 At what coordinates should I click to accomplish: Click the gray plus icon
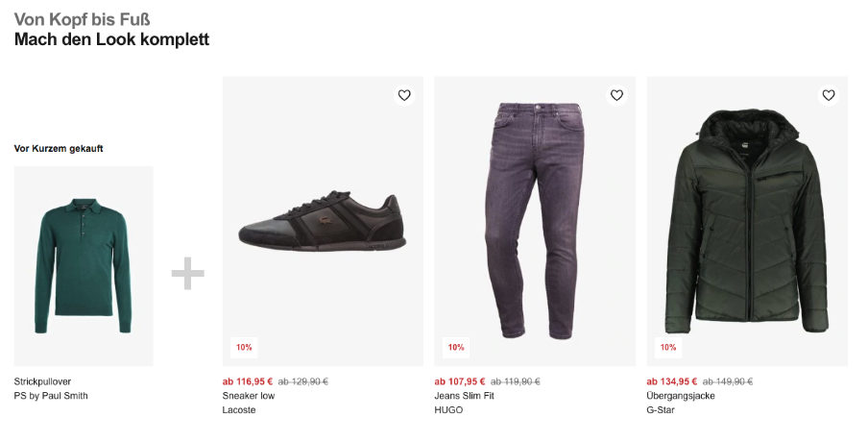[x=188, y=274]
